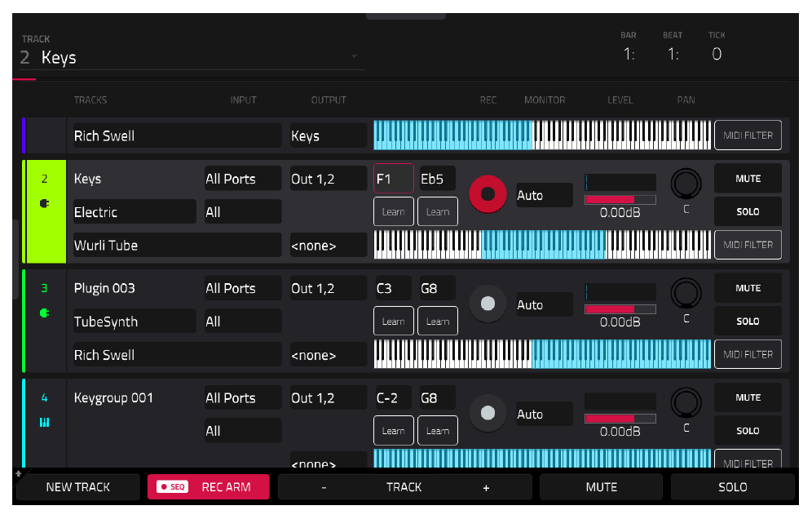Click the keygroup icon on track 4
812x519 pixels.
tap(45, 423)
